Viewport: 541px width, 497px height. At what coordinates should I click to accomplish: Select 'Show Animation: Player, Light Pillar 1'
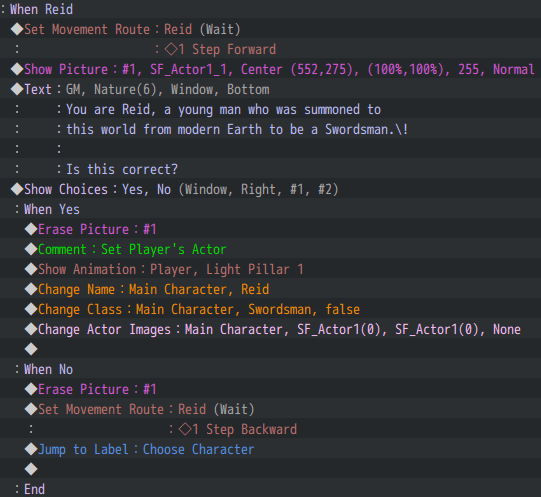click(x=270, y=269)
